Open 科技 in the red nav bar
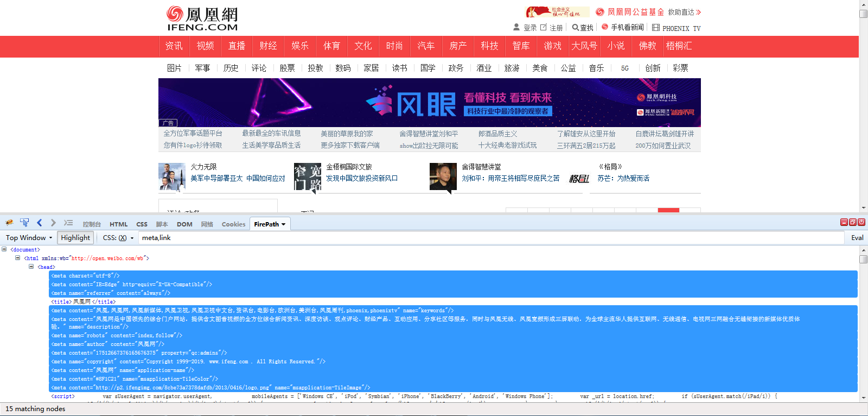 pos(489,46)
